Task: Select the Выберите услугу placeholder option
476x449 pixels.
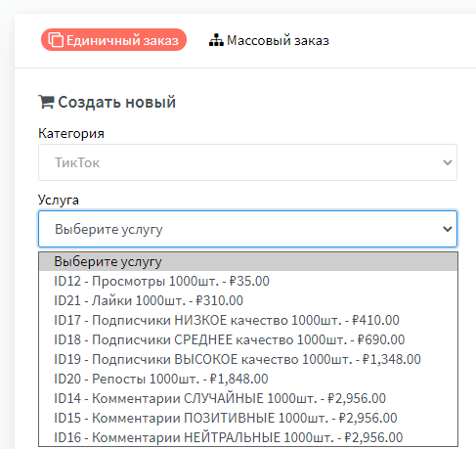Action: (248, 261)
